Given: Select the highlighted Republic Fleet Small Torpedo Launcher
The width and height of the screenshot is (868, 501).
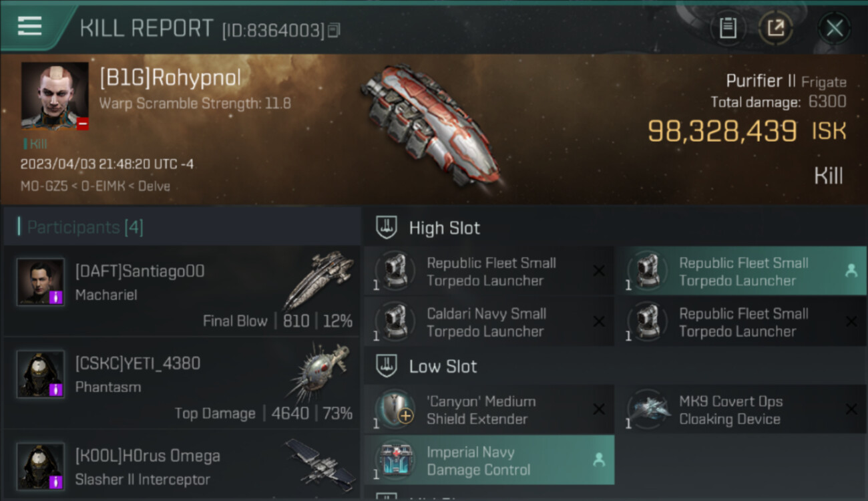Looking at the screenshot, I should point(740,271).
